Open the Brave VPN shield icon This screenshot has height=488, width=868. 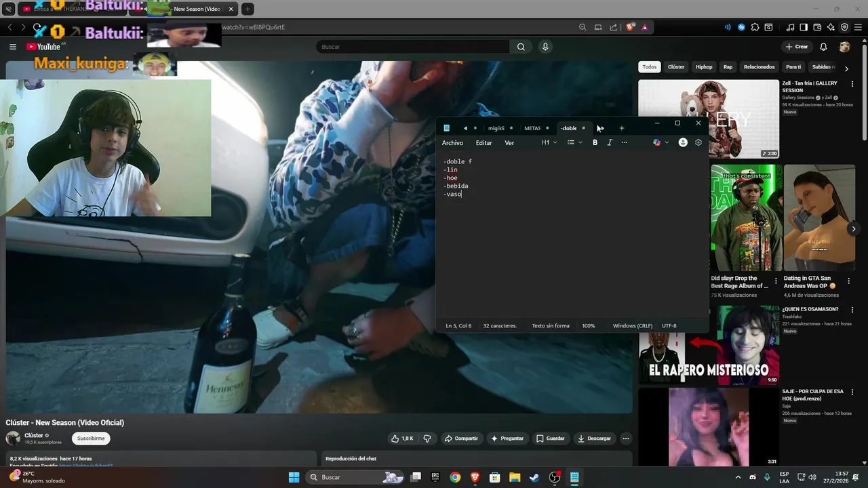[844, 27]
